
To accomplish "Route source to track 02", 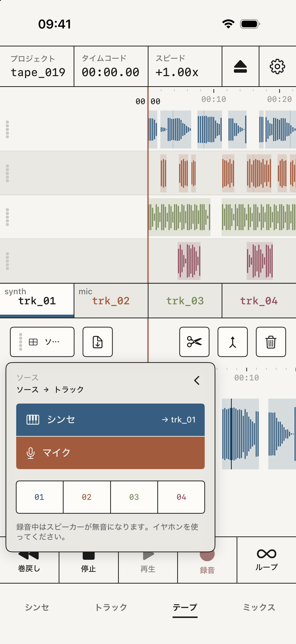I will coord(87,497).
